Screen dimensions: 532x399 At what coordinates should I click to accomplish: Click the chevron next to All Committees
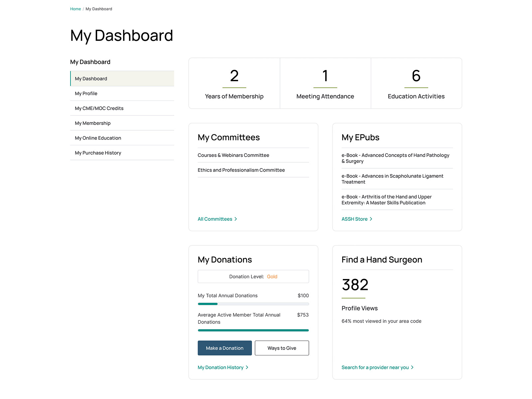(x=236, y=219)
